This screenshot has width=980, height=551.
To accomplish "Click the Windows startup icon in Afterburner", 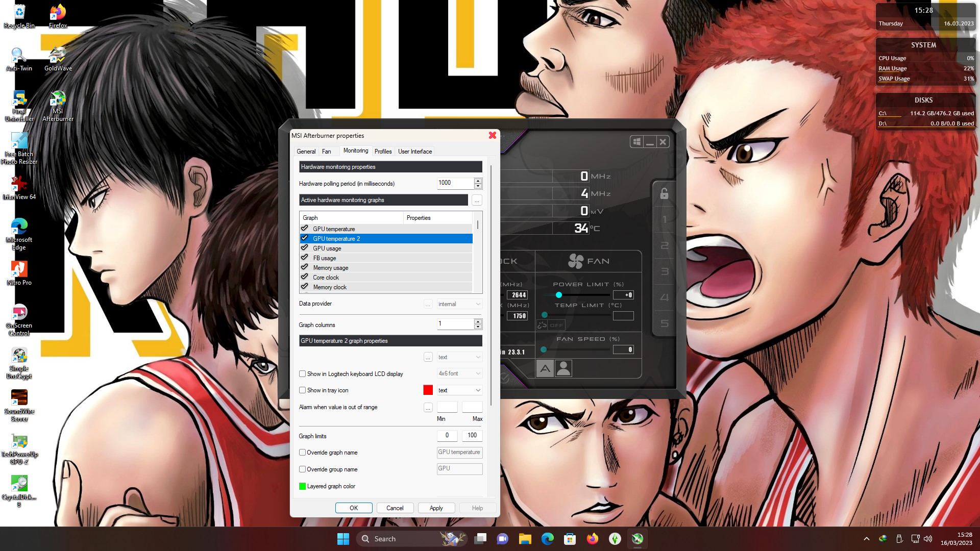I will coord(636,142).
